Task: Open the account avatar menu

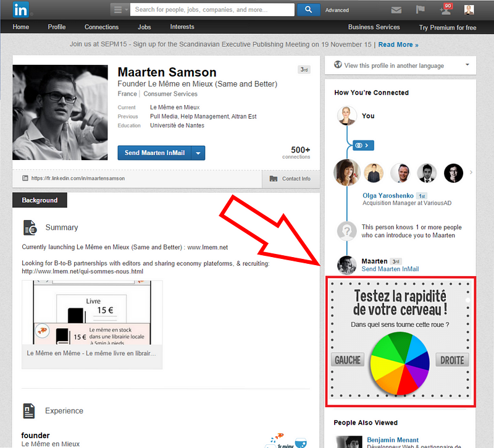Action: pyautogui.click(x=469, y=10)
